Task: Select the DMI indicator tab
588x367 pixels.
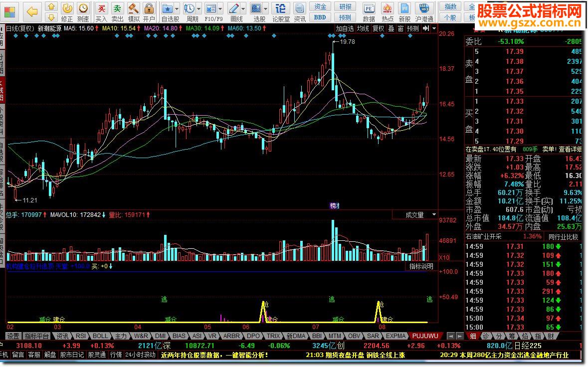Action: tap(160, 336)
